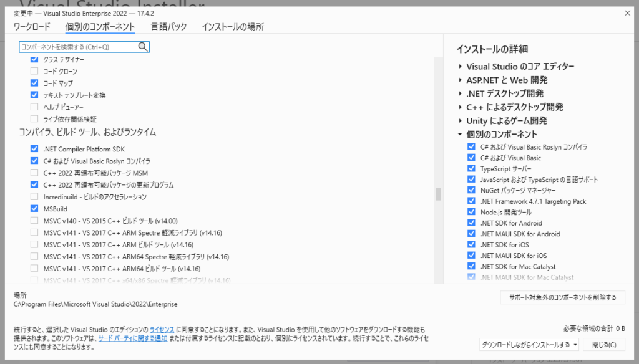This screenshot has height=364, width=639.
Task: Click 閉じる(C) button
Action: (604, 345)
